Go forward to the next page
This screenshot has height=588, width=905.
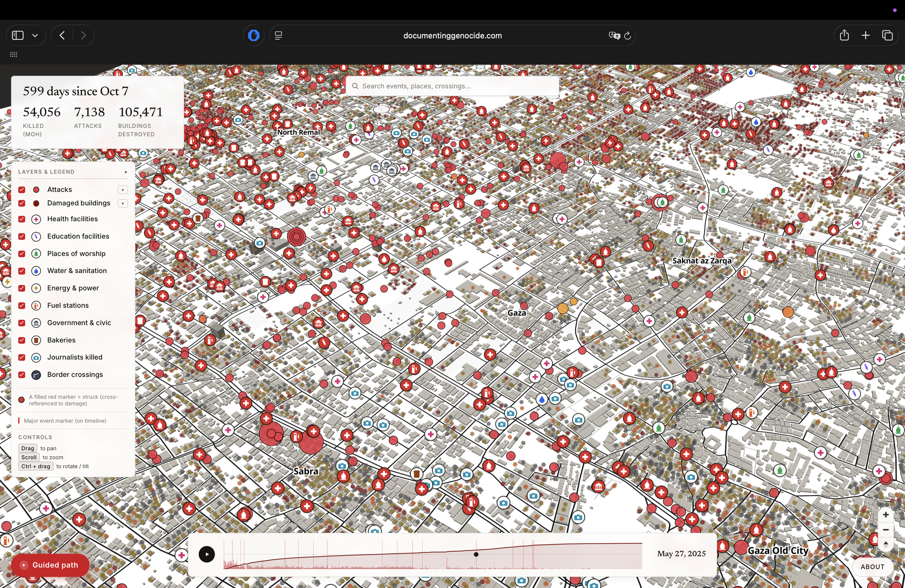[x=83, y=35]
